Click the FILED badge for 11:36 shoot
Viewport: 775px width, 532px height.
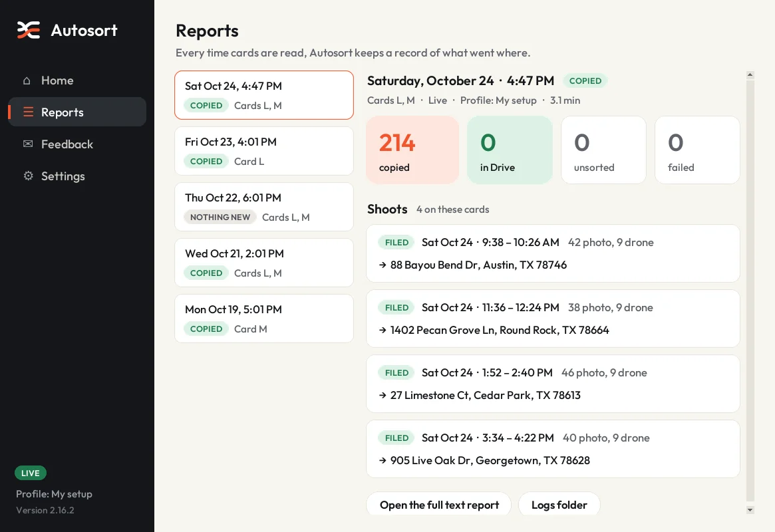coord(396,308)
